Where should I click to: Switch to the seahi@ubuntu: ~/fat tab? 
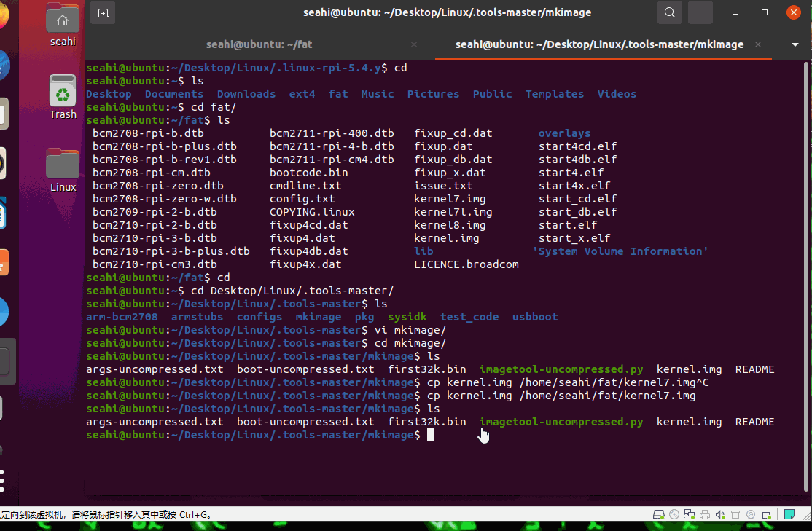(259, 44)
